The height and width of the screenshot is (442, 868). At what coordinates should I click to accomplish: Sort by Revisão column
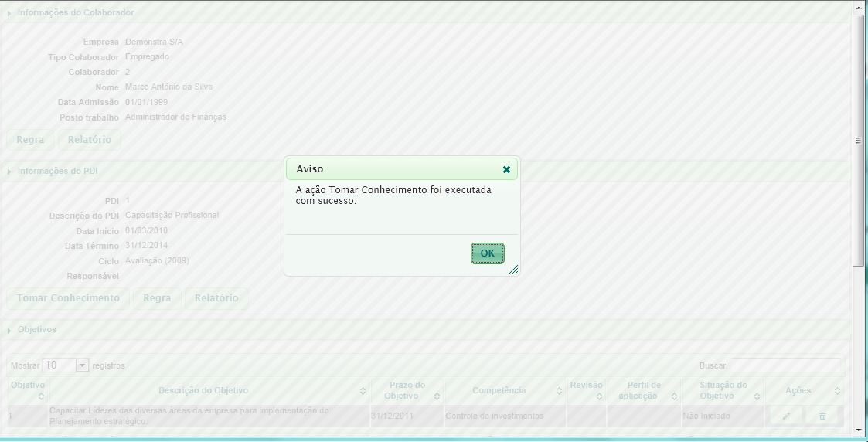point(586,390)
